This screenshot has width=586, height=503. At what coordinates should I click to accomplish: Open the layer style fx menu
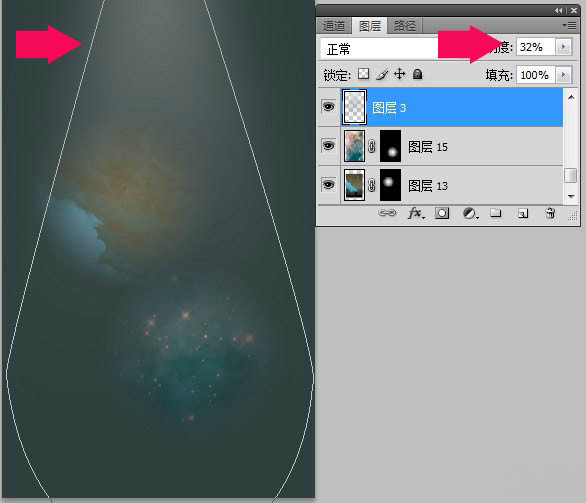(416, 213)
